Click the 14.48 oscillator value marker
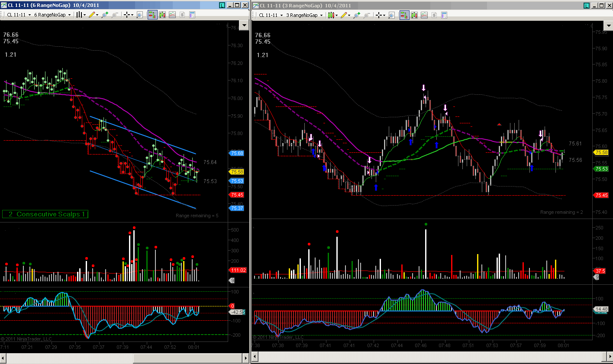The width and height of the screenshot is (613, 364). point(601,309)
